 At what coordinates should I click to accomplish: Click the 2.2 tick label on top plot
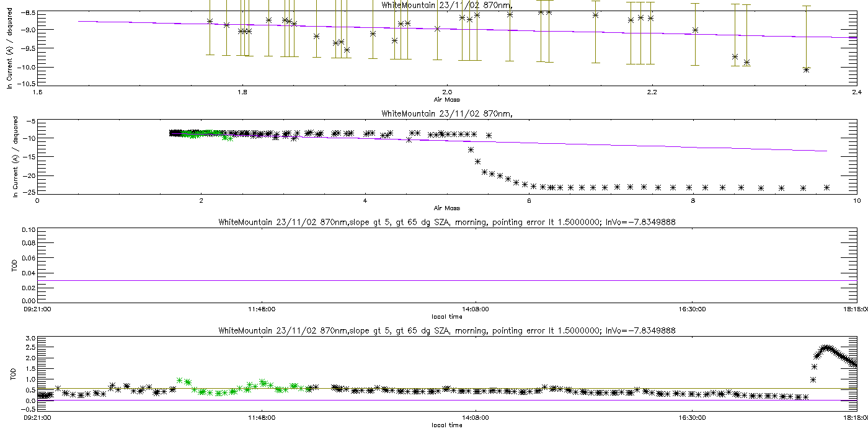pyautogui.click(x=652, y=92)
